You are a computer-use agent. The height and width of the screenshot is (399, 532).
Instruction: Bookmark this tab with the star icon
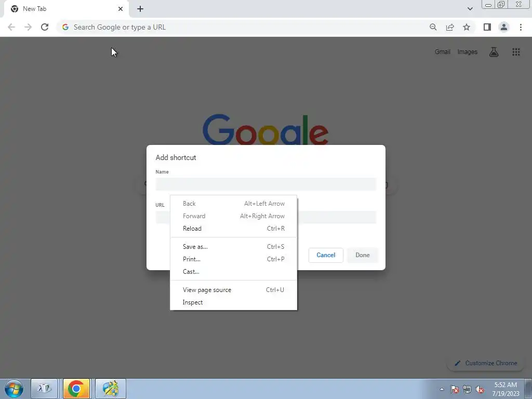coord(467,27)
